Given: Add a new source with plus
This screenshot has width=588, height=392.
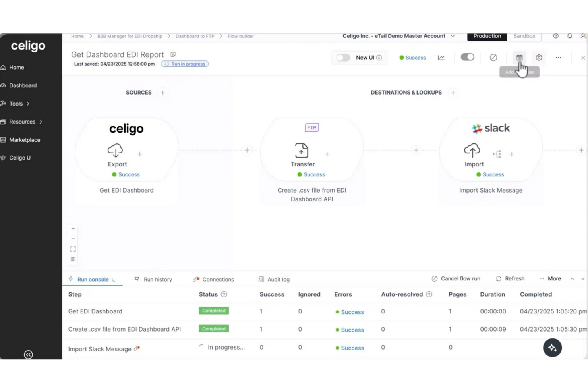Looking at the screenshot, I should 162,93.
